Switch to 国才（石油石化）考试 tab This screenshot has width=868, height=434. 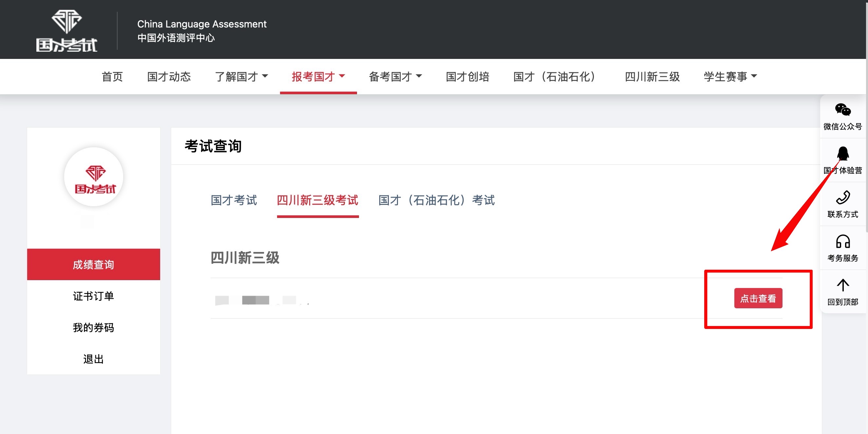(436, 200)
